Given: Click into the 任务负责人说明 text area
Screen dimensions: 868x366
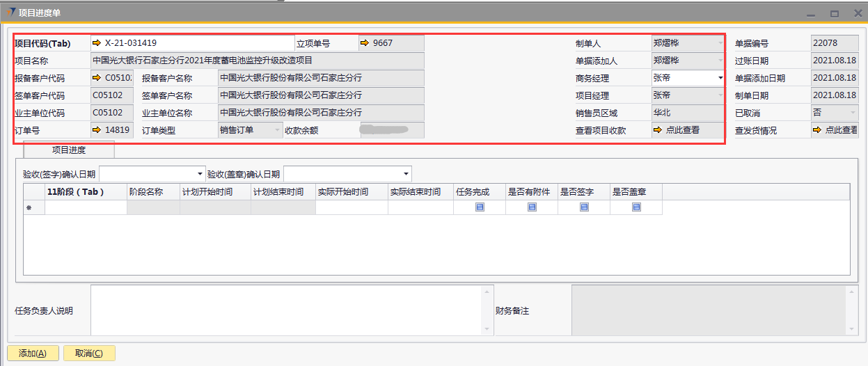Looking at the screenshot, I should pos(291,310).
